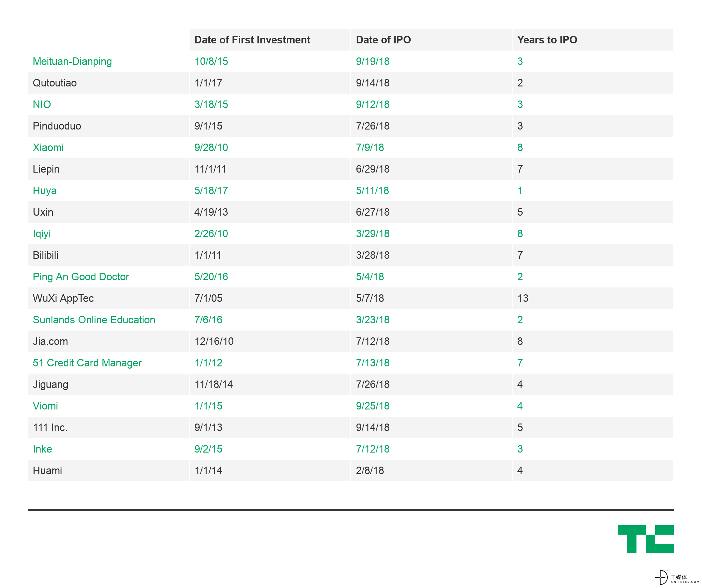This screenshot has height=588, width=702.
Task: Click the '51 Credit Card Manager' row label
Action: point(87,363)
